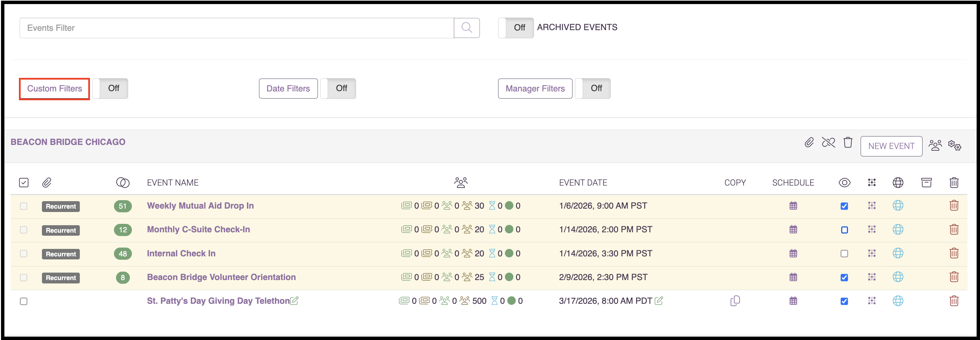
Task: Select the St. Patty's Day Telethon row checkbox
Action: 24,301
